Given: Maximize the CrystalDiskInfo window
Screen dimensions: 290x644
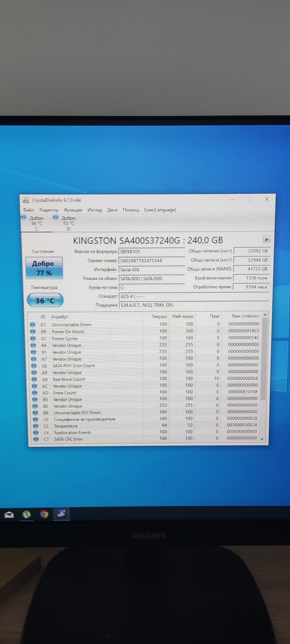Looking at the screenshot, I should 249,200.
